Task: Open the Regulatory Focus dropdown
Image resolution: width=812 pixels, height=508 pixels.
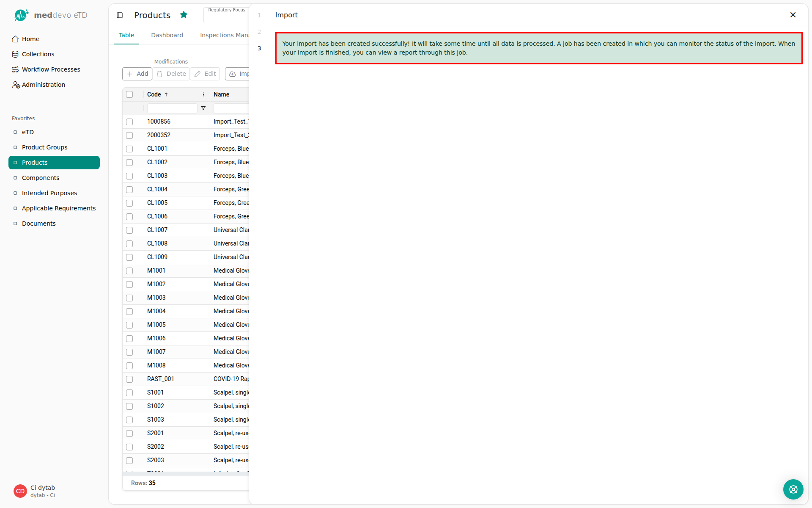Action: (x=226, y=15)
